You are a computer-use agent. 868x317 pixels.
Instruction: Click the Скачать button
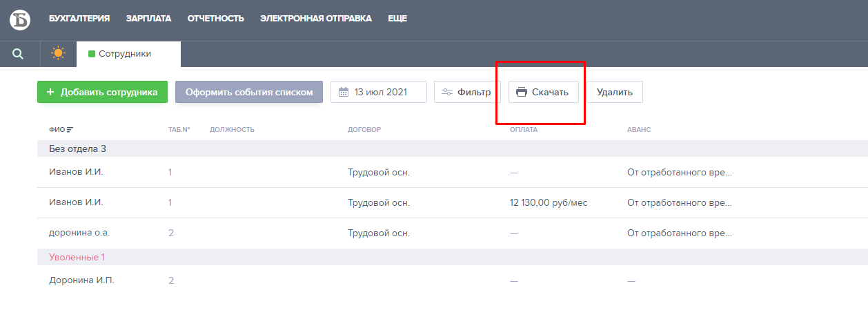click(x=543, y=92)
